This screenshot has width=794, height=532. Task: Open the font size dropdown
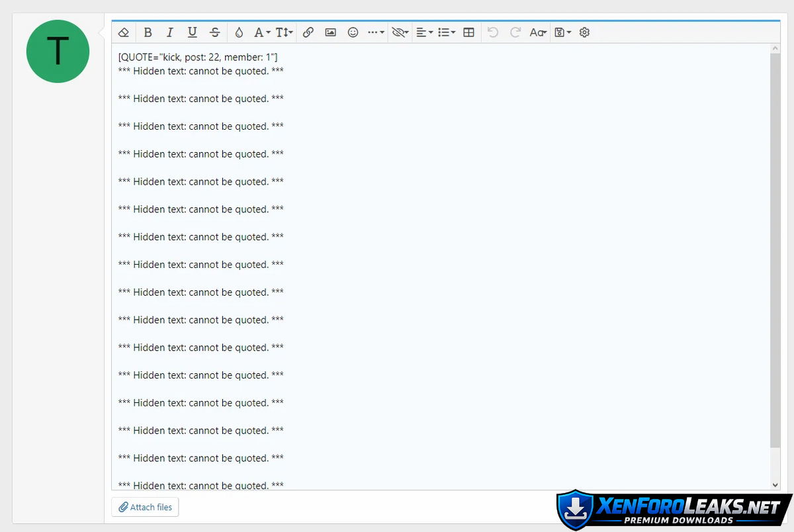point(285,32)
